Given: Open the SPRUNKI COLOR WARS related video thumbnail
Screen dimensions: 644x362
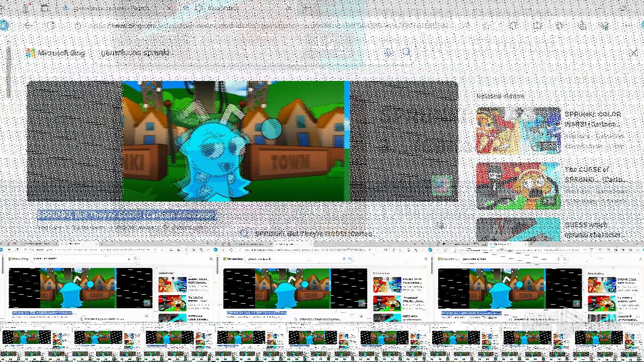Looking at the screenshot, I should click(x=518, y=130).
